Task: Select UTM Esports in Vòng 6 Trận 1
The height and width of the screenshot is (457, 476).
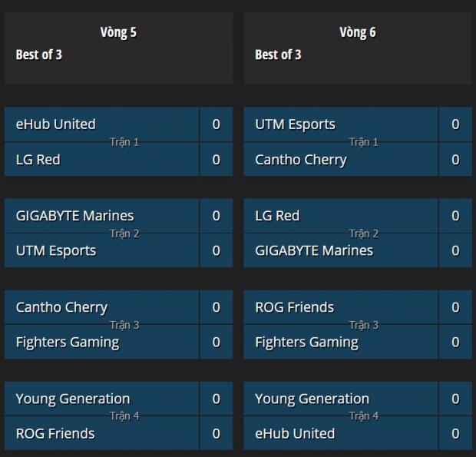Action: coord(295,124)
